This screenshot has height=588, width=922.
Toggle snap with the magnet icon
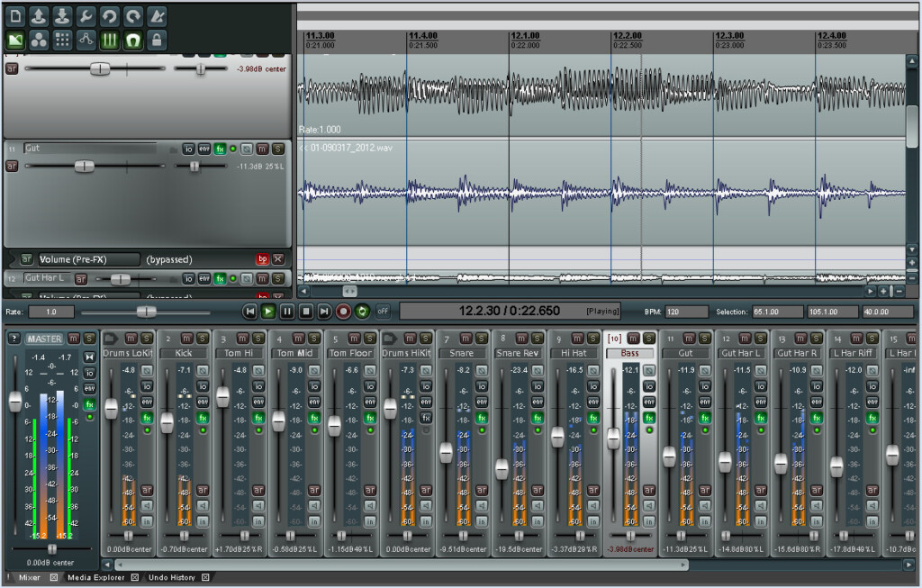[x=133, y=40]
